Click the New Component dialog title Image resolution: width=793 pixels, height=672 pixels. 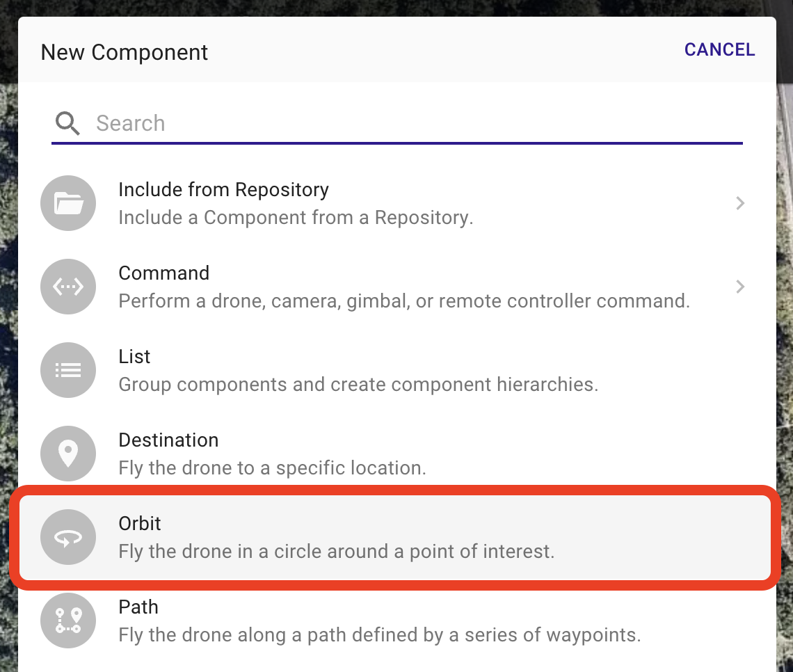pyautogui.click(x=125, y=52)
